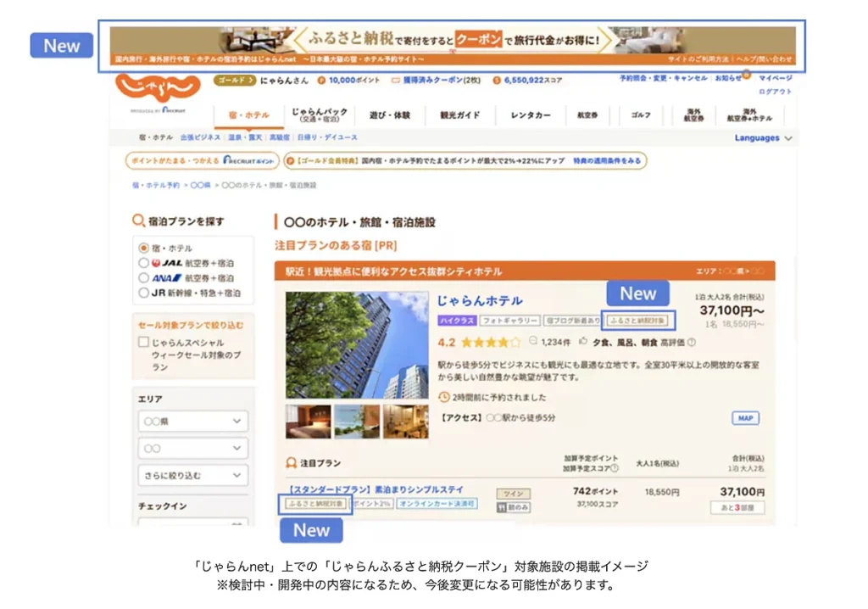Image resolution: width=868 pixels, height=609 pixels.
Task: Open the じゃらんホテル hotel title link
Action: pos(480,300)
